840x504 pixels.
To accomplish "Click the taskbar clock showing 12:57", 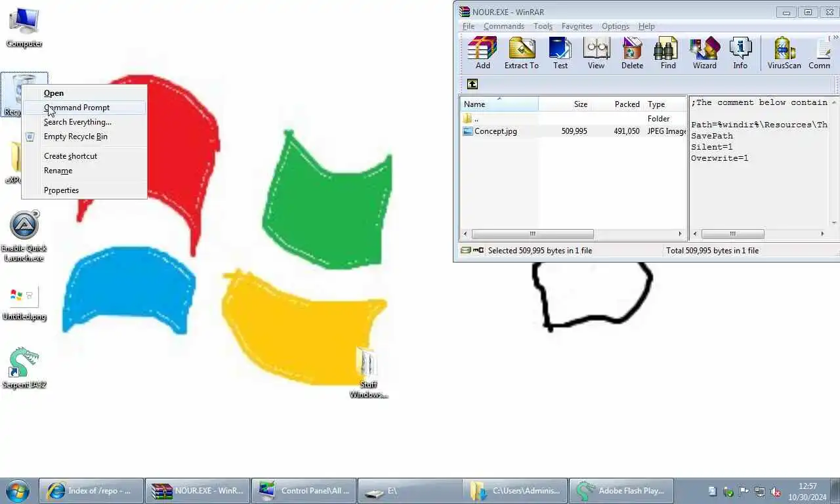I will coord(808,492).
